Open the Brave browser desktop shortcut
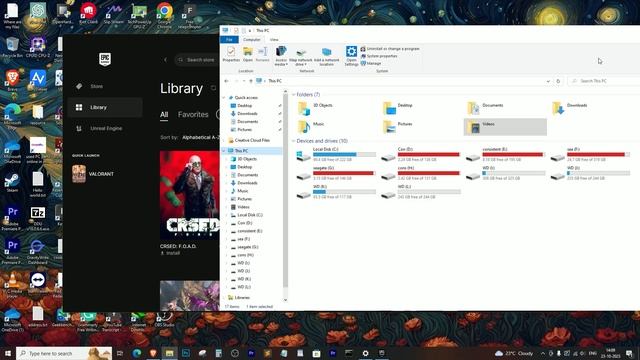 [x=12, y=80]
